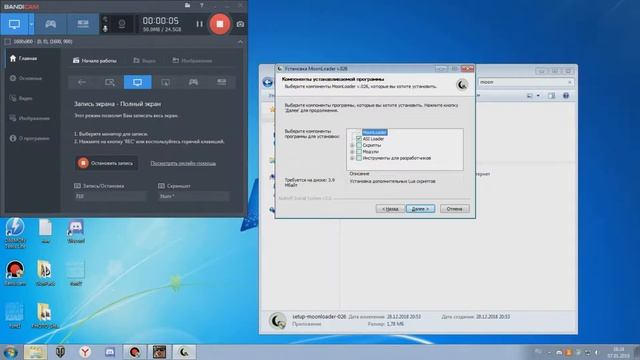640x360 pixels.
Task: Click the back arrow in Bandicam mode strip
Action: point(82,82)
